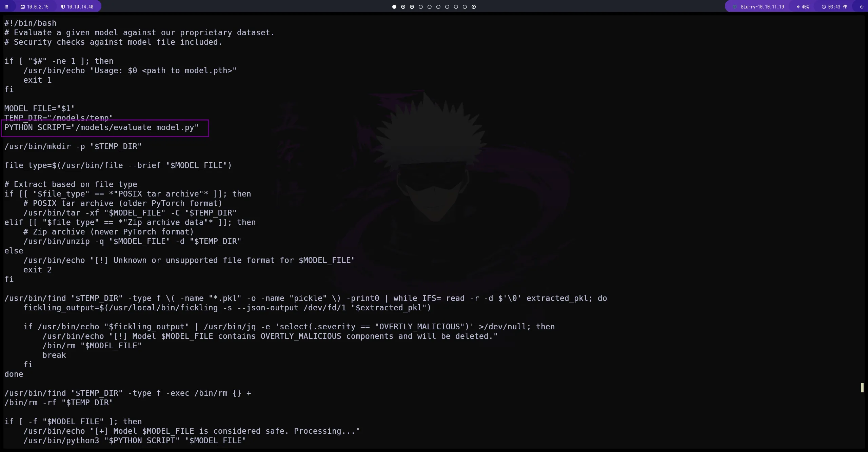Screen dimensions: 868x452
Task: Click the #!/bin/bash shebang line
Action: coord(30,23)
